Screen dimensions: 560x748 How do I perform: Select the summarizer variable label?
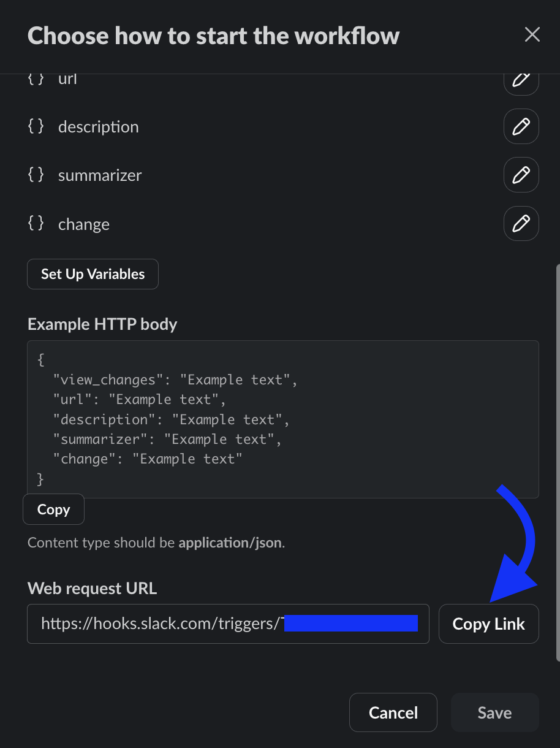[100, 175]
